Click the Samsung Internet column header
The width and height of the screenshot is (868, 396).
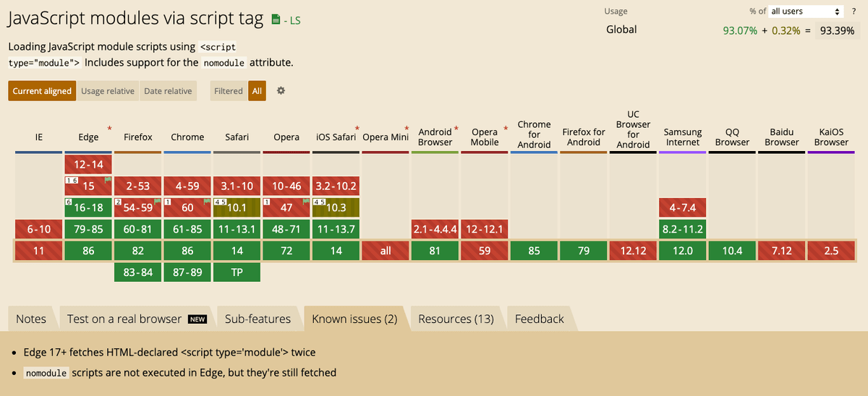[x=683, y=137]
